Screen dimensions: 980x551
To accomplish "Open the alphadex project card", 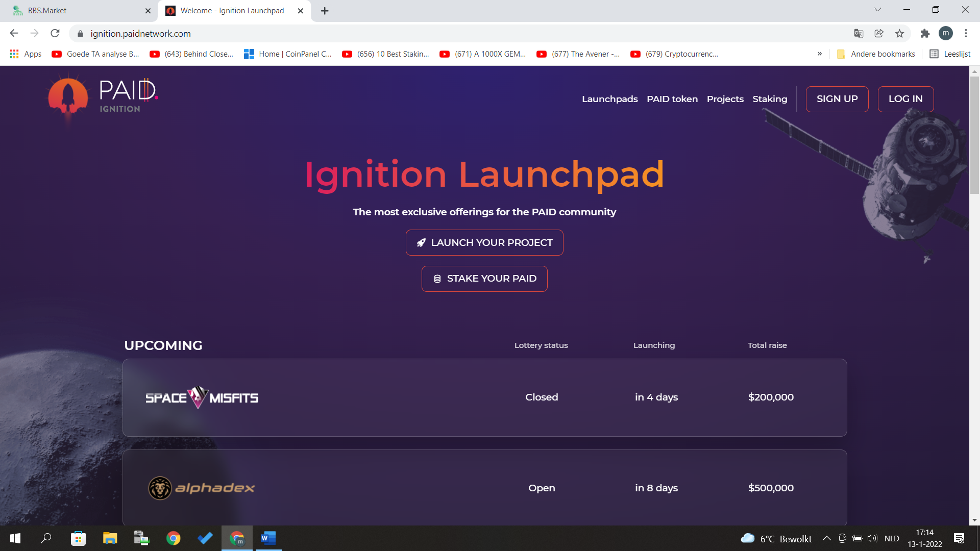I will click(484, 488).
